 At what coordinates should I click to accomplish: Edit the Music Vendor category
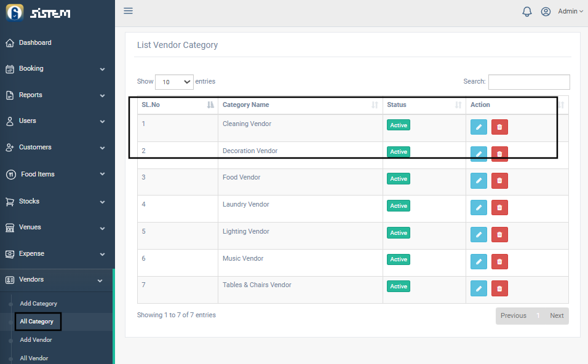pos(479,261)
